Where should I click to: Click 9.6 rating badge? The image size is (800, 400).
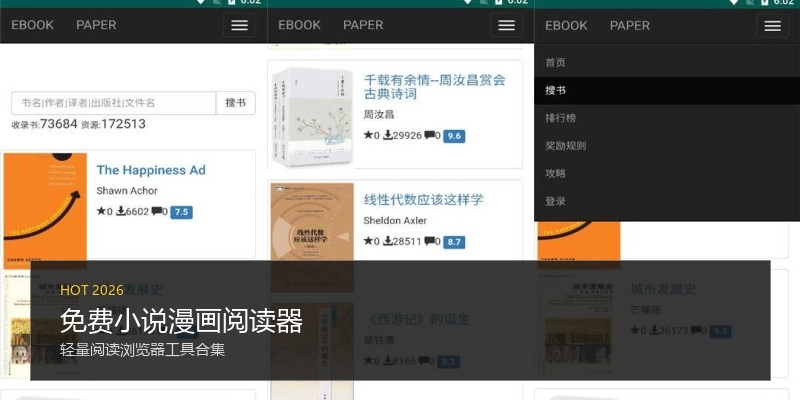(454, 136)
